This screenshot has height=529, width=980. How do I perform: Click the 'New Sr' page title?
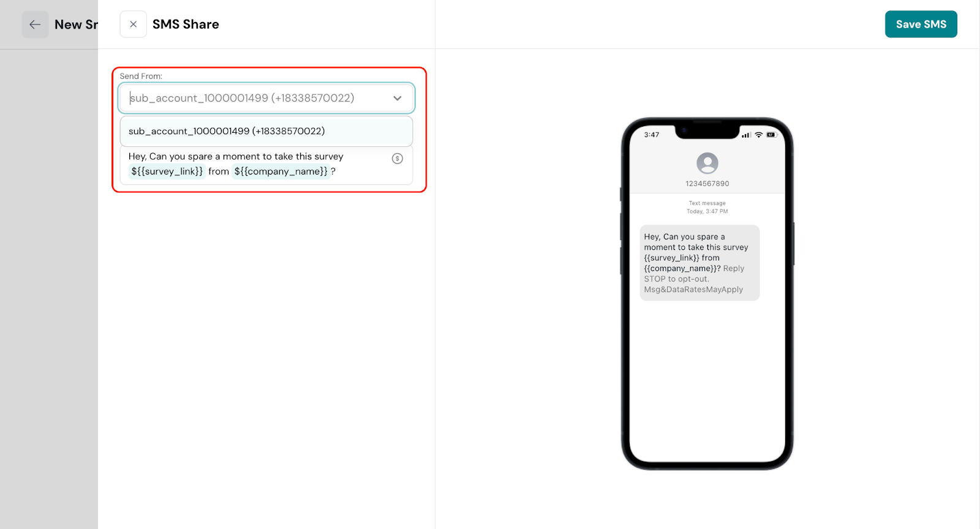click(x=76, y=24)
